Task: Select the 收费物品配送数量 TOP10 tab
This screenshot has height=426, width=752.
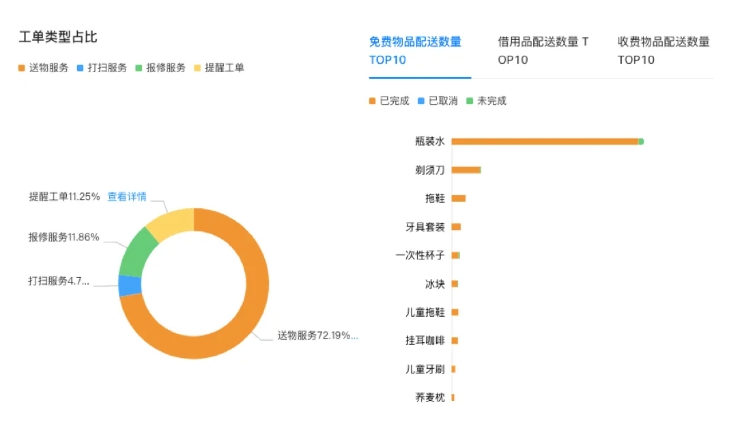Action: point(663,50)
